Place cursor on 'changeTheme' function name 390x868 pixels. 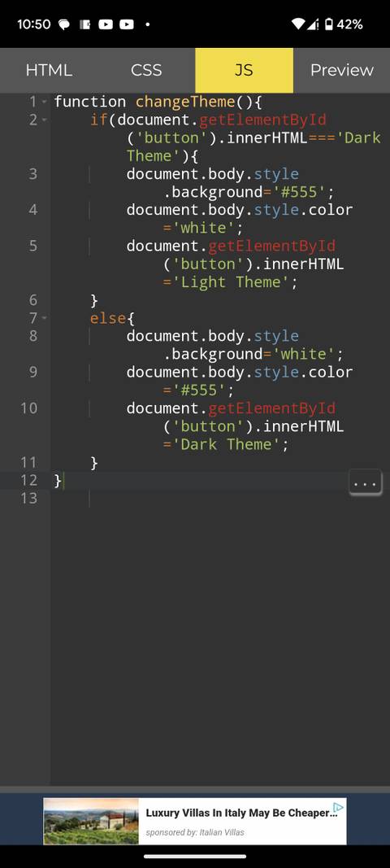tap(185, 102)
